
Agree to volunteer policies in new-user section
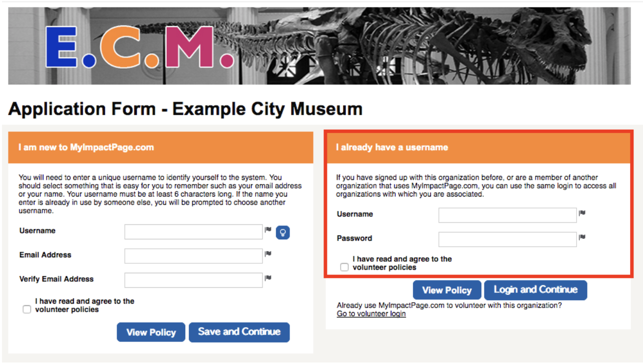pyautogui.click(x=27, y=310)
